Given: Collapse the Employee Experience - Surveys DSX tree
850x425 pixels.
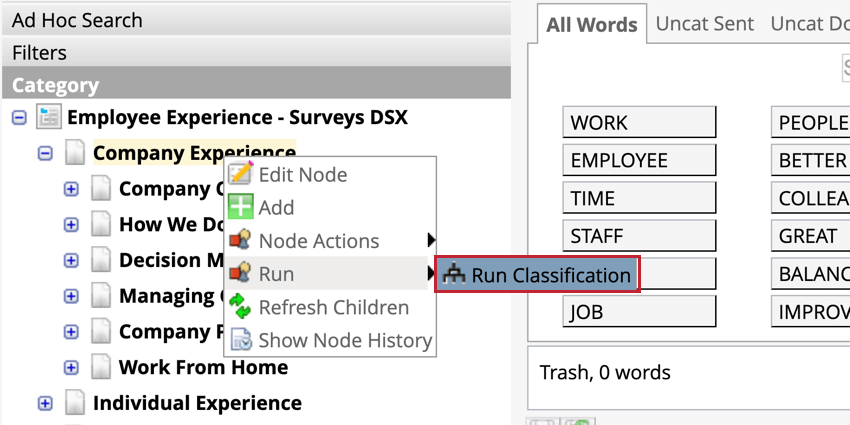Looking at the screenshot, I should [x=19, y=118].
